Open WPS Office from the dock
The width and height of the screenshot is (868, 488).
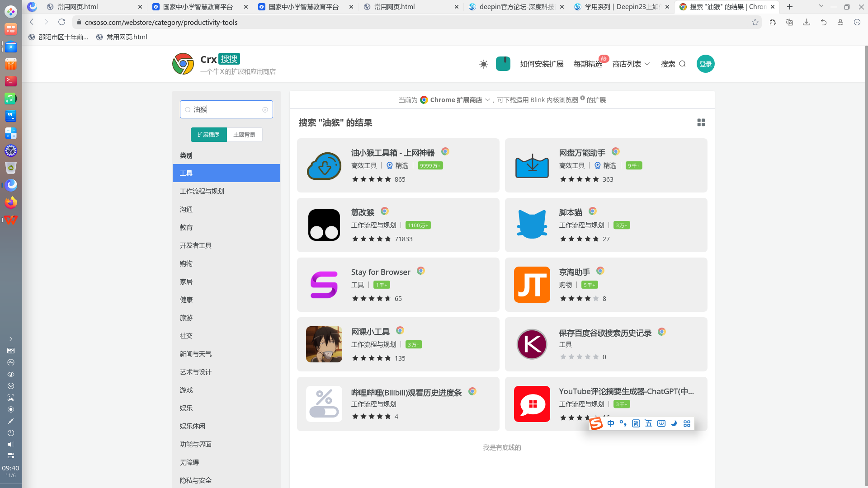tap(11, 220)
